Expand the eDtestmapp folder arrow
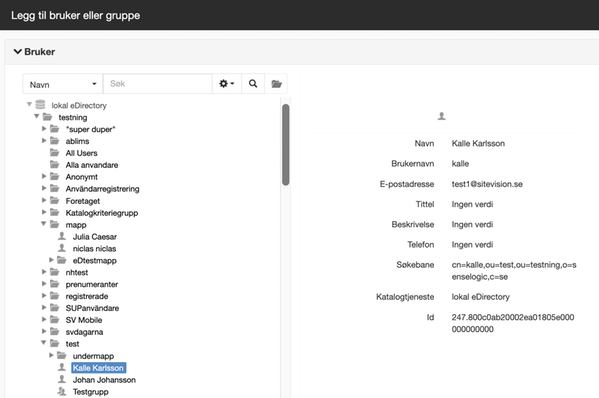Viewport: 599px width, 398px height. tap(51, 260)
